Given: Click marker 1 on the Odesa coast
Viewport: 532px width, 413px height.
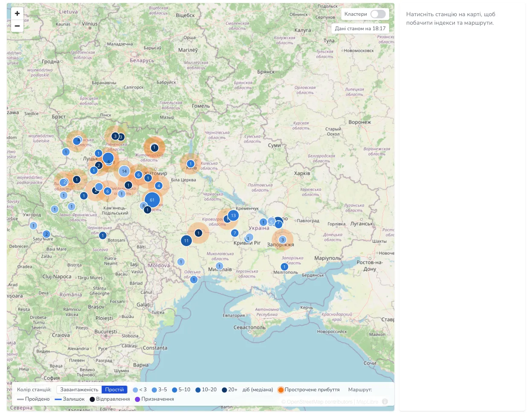Looking at the screenshot, I should point(194,280).
